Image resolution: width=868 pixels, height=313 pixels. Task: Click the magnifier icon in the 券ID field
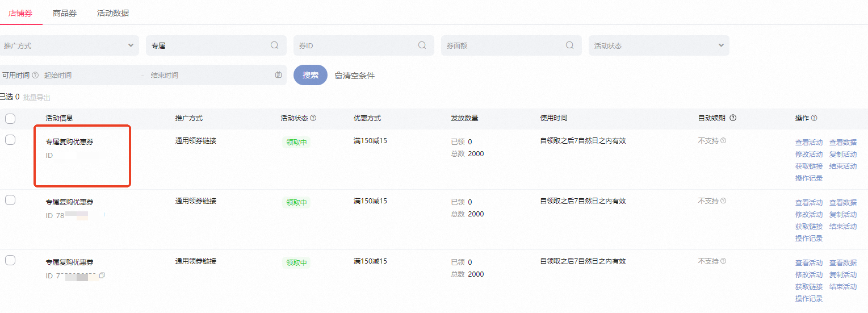tap(422, 45)
